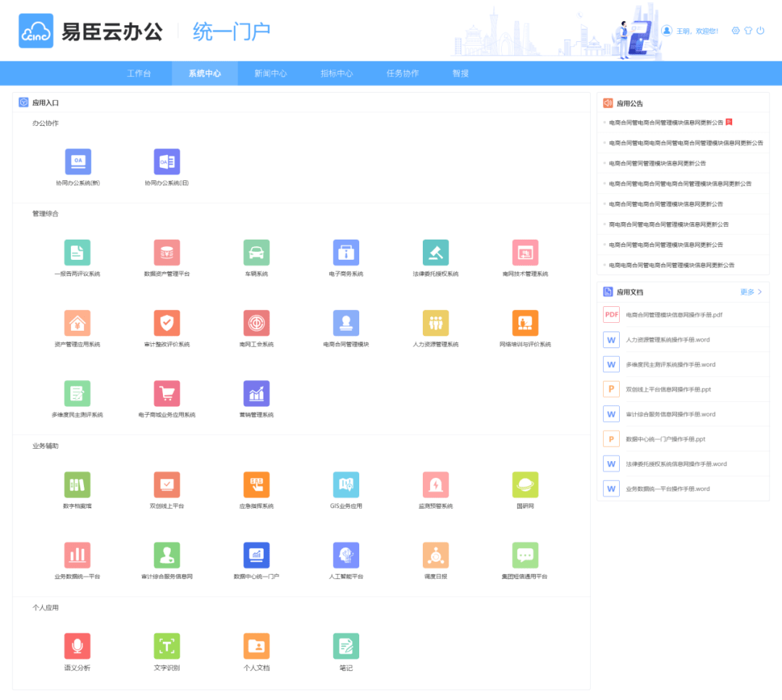
Task: Open 监测预警系统 alarm icon
Action: (x=436, y=485)
